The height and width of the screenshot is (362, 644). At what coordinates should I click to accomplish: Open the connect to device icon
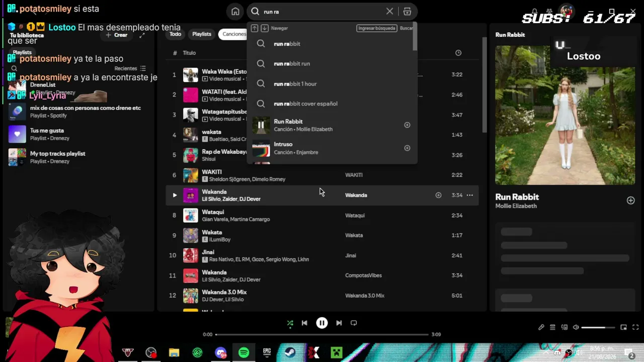coord(564,327)
